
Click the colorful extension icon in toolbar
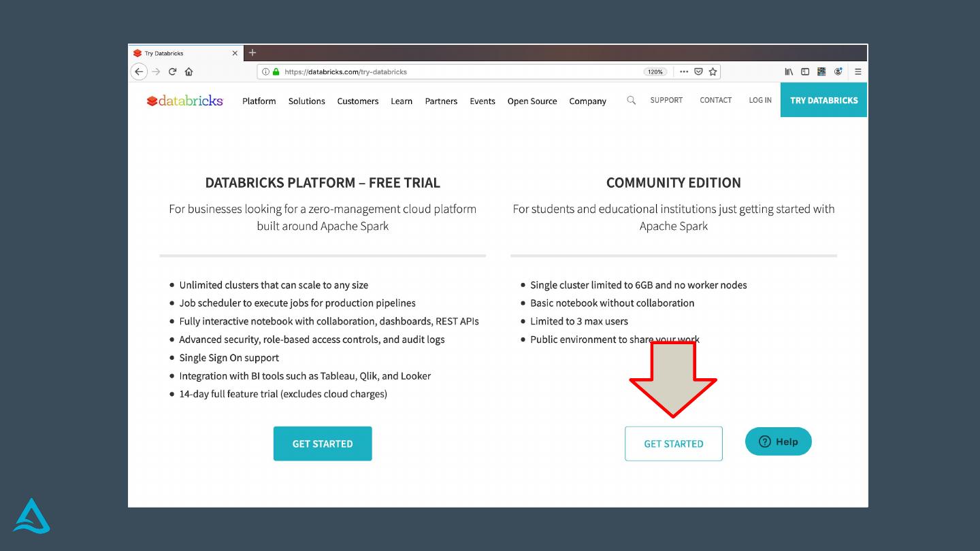tap(821, 71)
